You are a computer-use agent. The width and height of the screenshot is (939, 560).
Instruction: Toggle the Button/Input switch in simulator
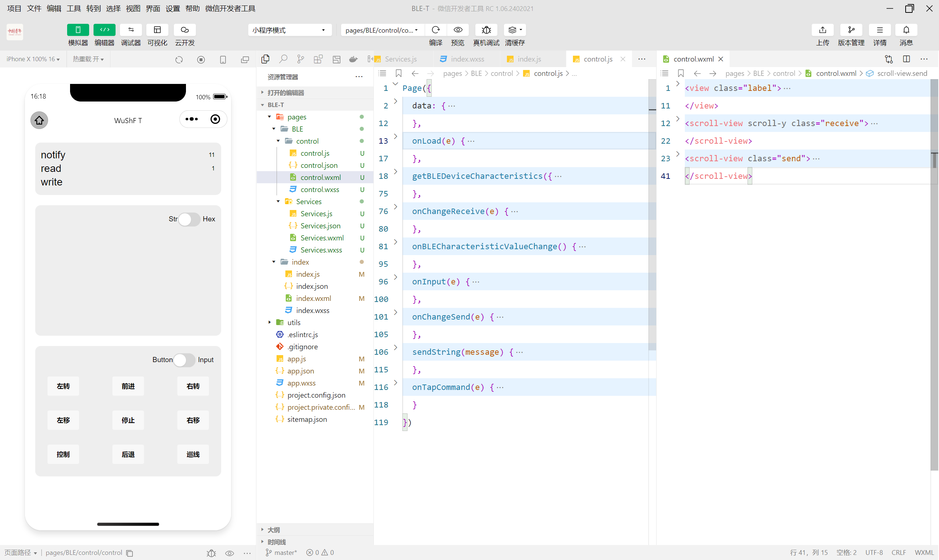tap(184, 360)
